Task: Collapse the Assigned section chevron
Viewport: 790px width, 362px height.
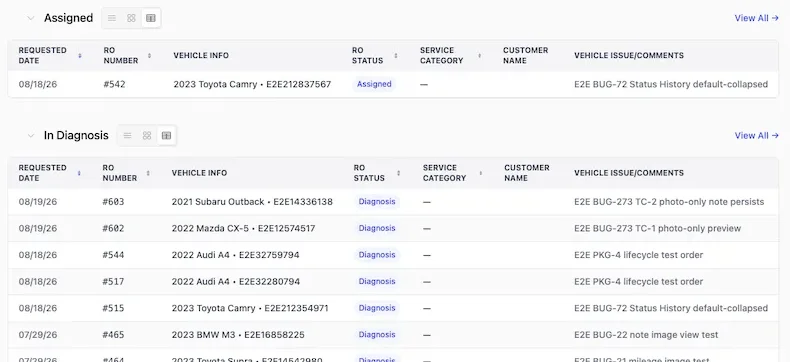Action: 31,18
